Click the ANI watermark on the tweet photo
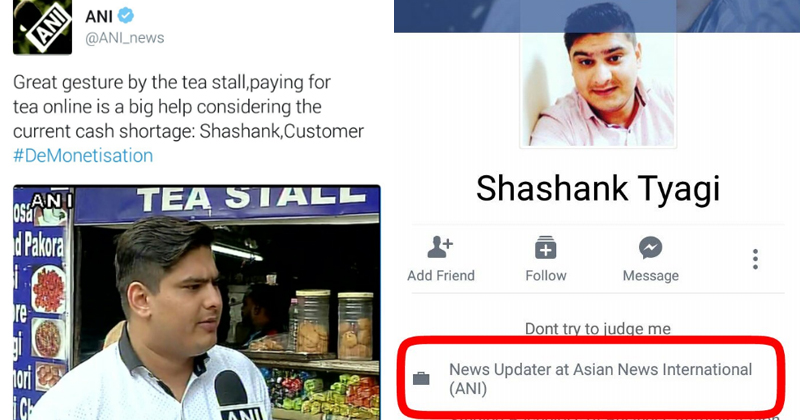 [52, 201]
